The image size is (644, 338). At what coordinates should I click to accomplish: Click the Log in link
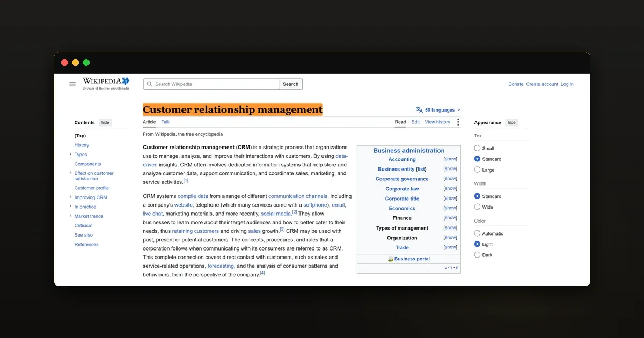[x=567, y=84]
